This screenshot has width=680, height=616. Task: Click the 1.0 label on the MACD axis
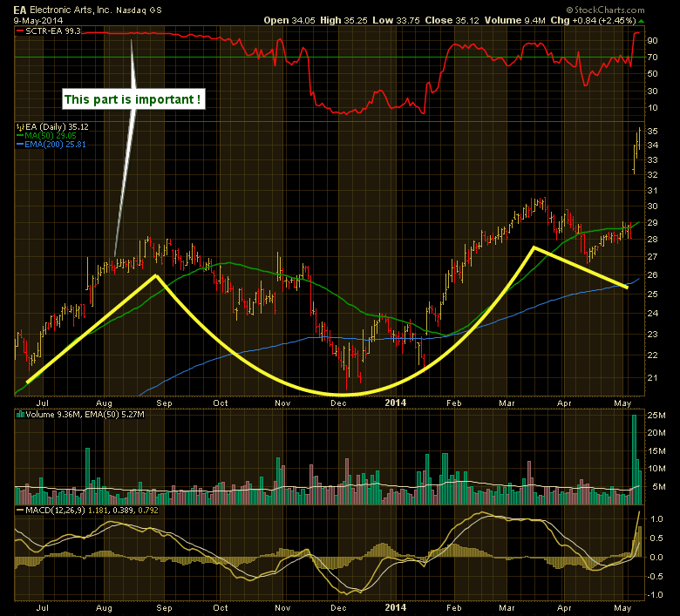coord(657,519)
